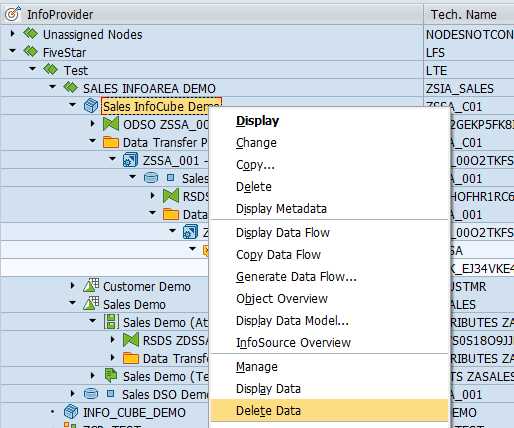This screenshot has width=514, height=428.
Task: Choose Manage in the context menu
Action: click(257, 367)
